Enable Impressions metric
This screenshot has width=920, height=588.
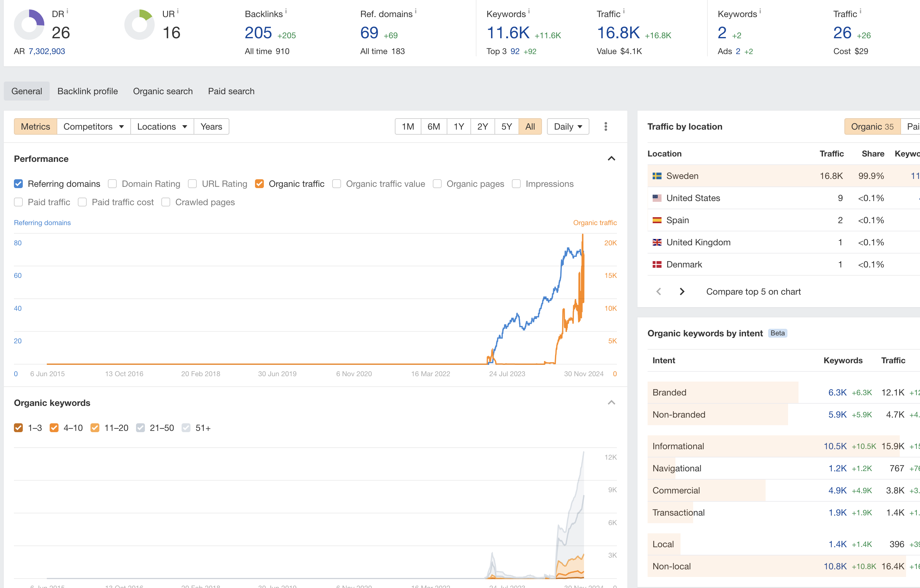516,184
